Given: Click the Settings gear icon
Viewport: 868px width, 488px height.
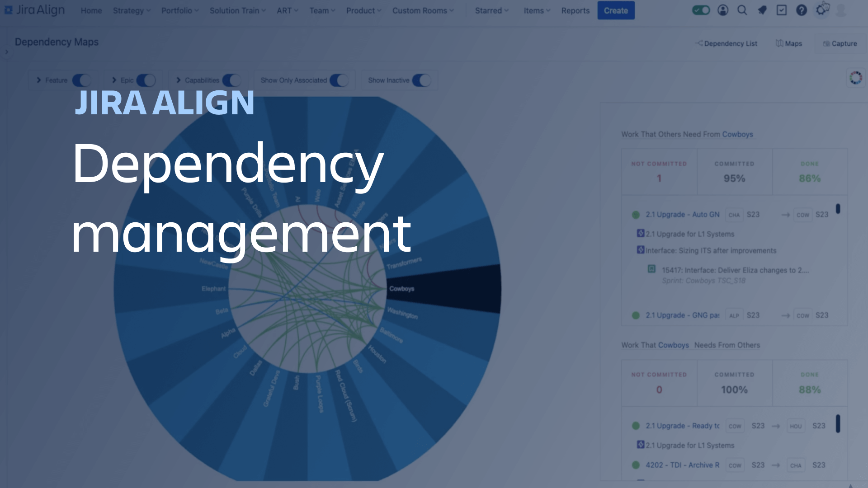Looking at the screenshot, I should [821, 10].
